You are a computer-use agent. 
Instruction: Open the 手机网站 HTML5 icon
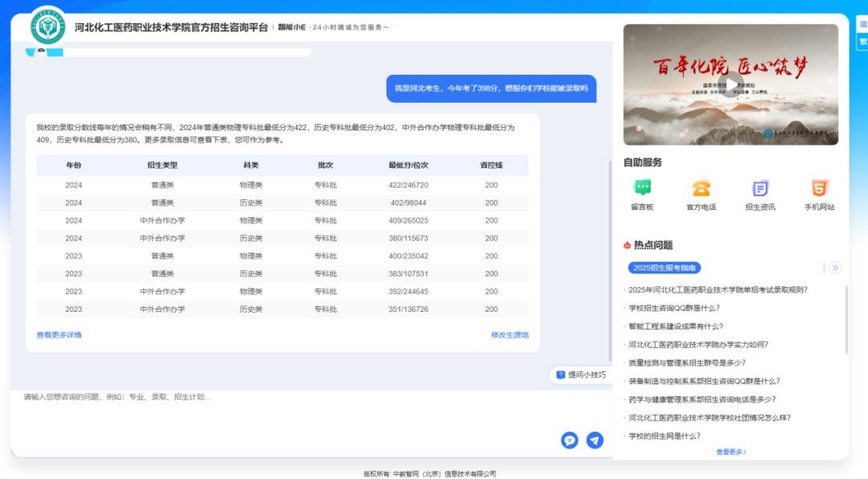coord(819,189)
